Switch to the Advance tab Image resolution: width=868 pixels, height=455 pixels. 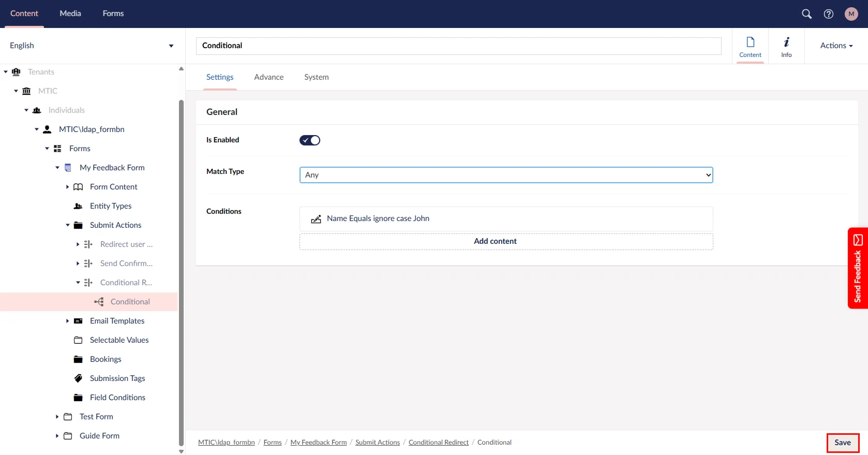pyautogui.click(x=268, y=77)
